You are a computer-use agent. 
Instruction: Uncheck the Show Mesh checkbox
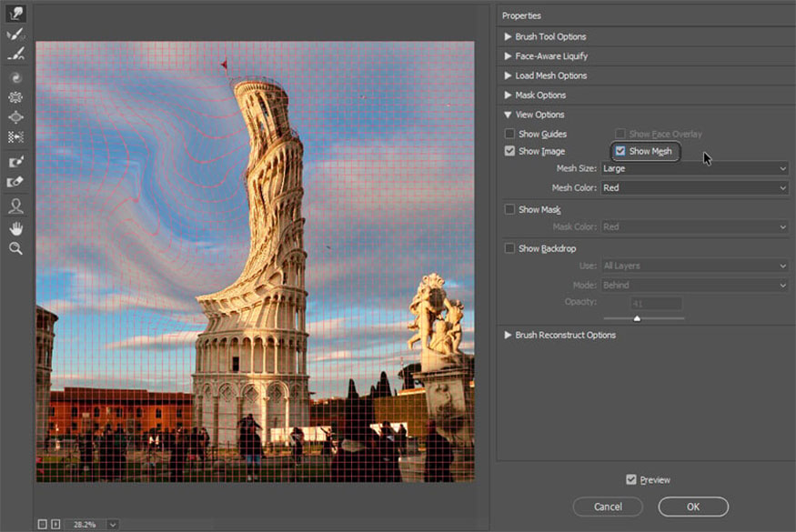tap(620, 151)
